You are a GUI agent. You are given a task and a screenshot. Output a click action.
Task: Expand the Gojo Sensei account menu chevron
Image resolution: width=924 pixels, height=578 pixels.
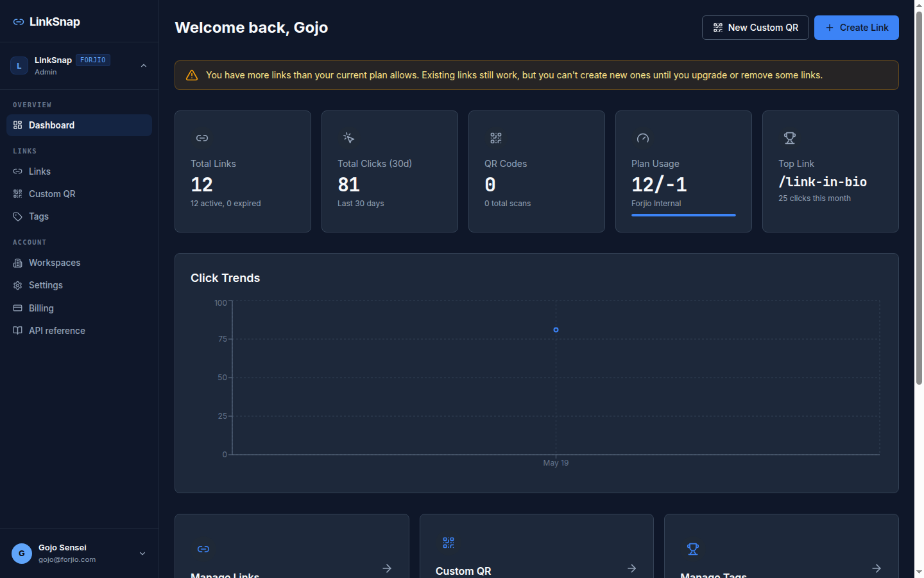coord(142,554)
